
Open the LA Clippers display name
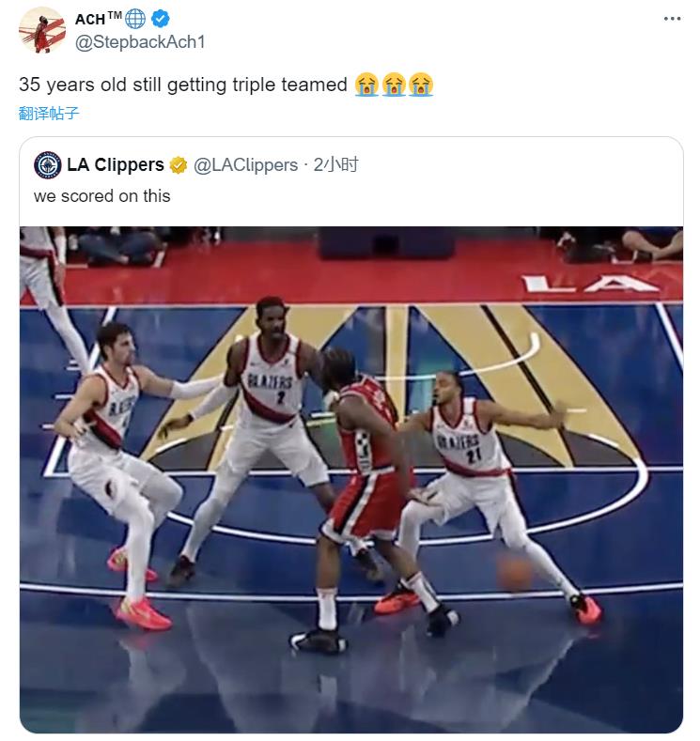coord(116,165)
